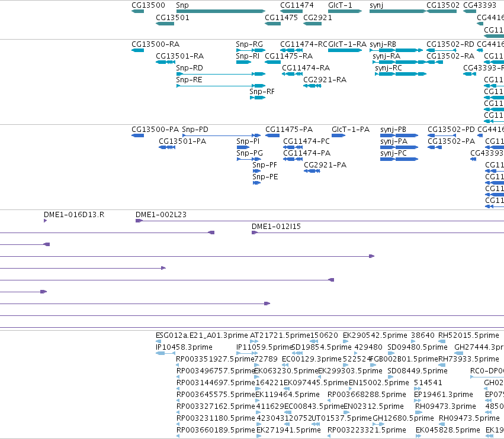
Task: Select the synj-PA protein
Action: pos(399,147)
